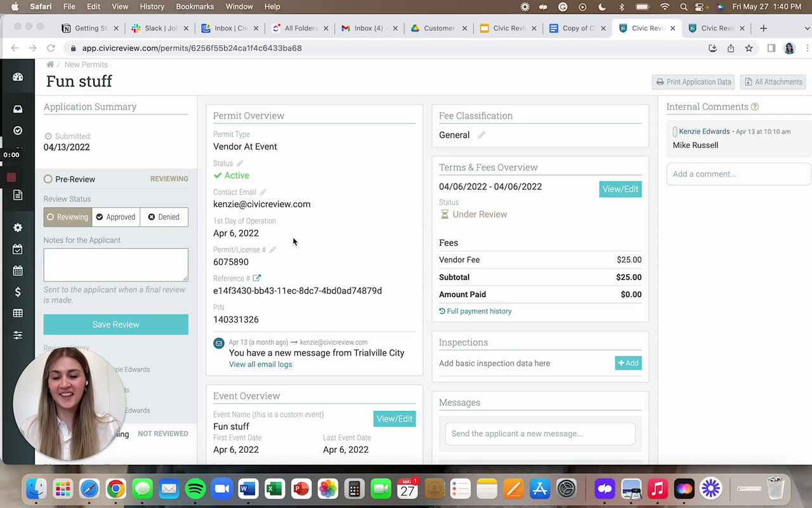The image size is (812, 508).
Task: Reload the page in the browser toolbar
Action: [51, 48]
